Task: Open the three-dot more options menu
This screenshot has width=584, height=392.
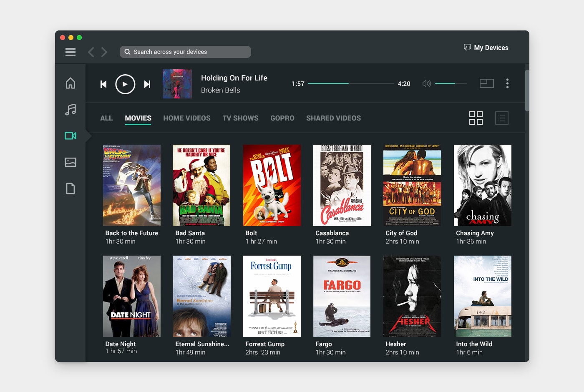Action: pos(507,83)
